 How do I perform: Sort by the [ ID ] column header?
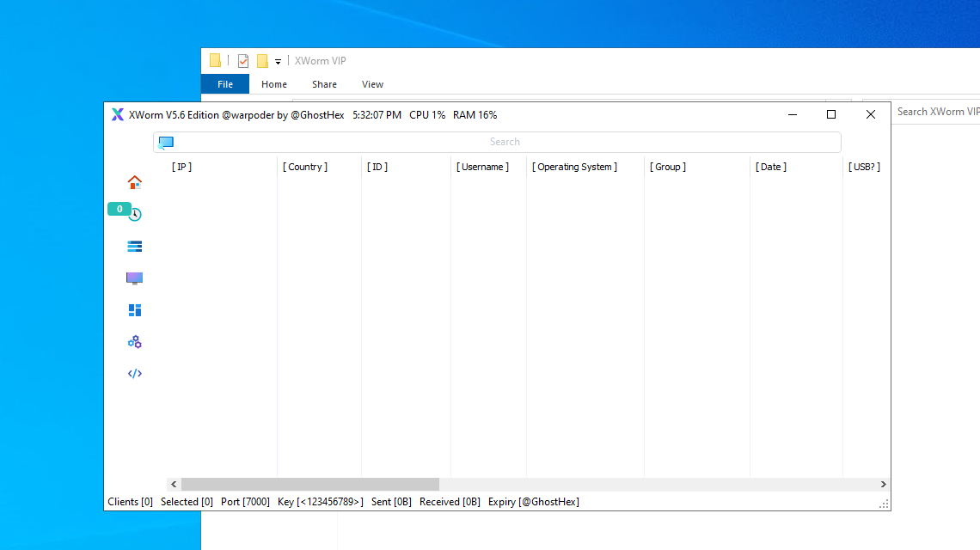(x=377, y=167)
